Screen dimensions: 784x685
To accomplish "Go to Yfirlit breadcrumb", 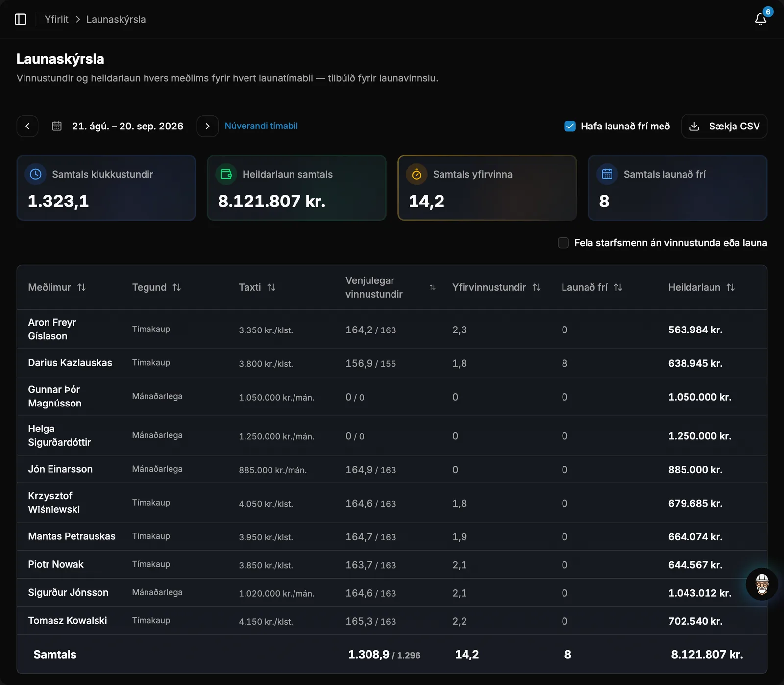I will pyautogui.click(x=56, y=19).
